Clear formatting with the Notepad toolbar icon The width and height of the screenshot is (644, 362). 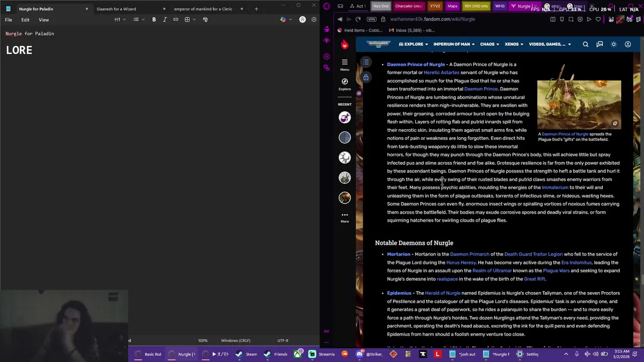pos(205,20)
